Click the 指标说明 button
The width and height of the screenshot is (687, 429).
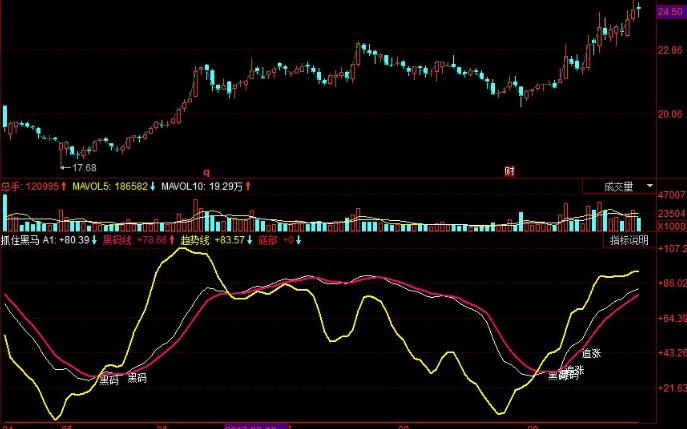pyautogui.click(x=629, y=240)
